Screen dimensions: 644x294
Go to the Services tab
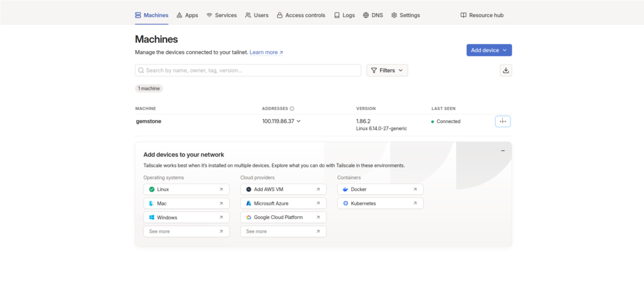222,15
